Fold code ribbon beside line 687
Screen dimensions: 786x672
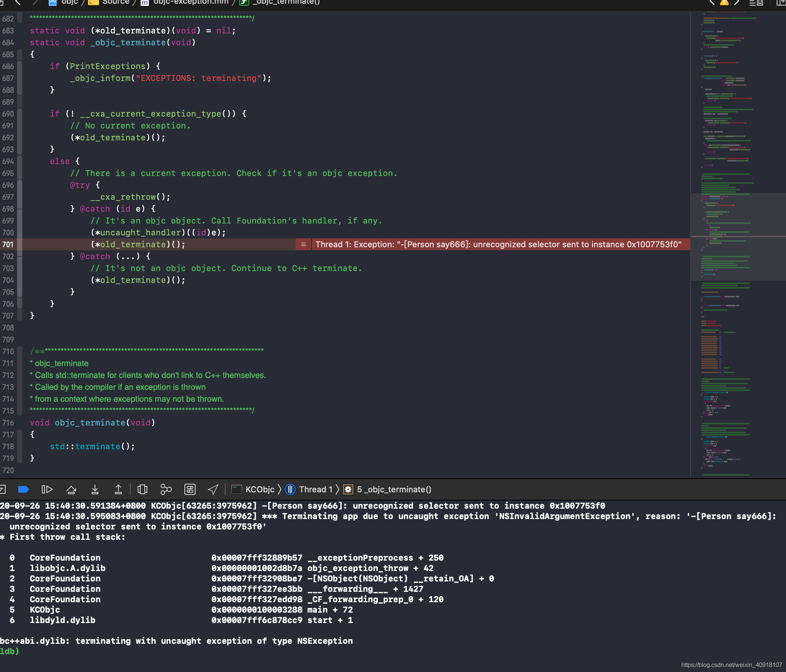(x=20, y=78)
